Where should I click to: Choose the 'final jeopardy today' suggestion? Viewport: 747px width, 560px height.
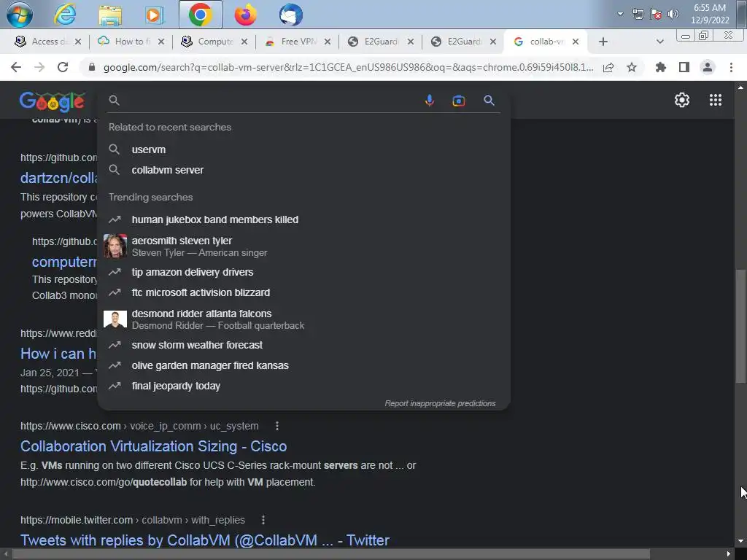(304, 386)
